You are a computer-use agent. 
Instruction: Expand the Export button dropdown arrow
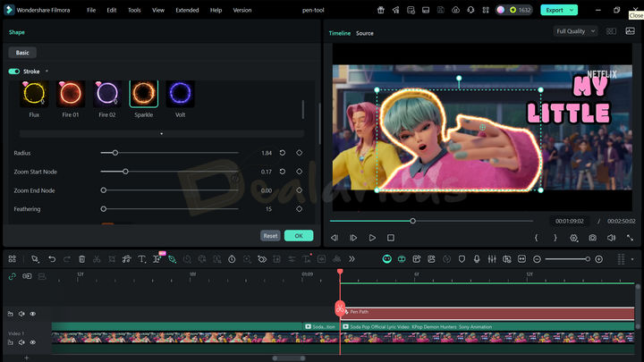[x=572, y=10]
